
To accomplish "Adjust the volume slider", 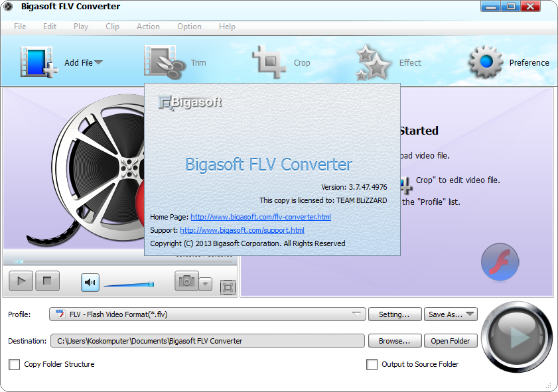I will [x=129, y=285].
